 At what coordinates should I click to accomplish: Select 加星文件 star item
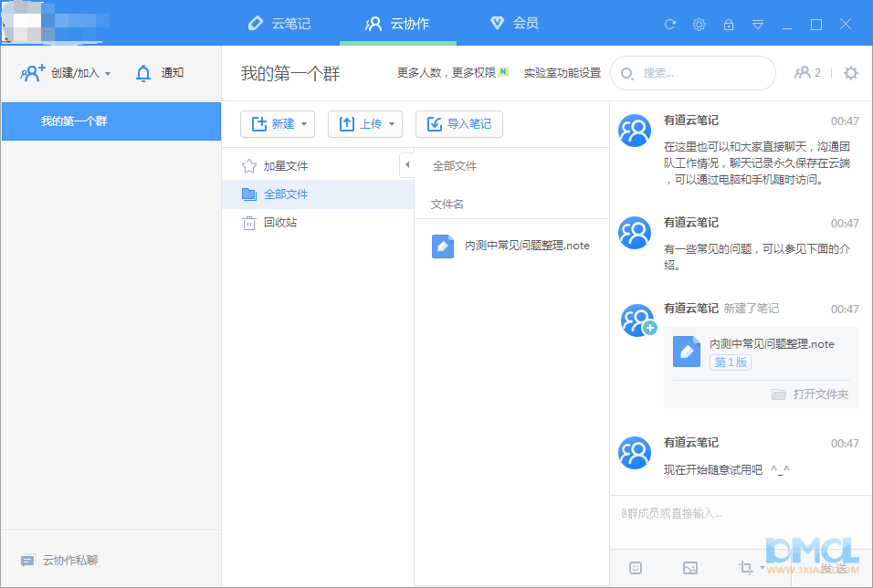tap(318, 166)
